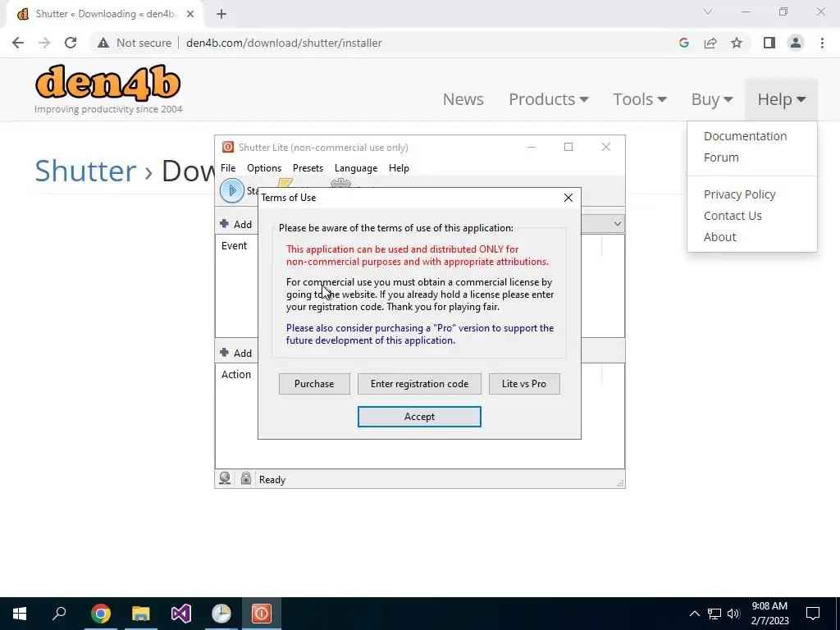Click the Add action plus button
The height and width of the screenshot is (630, 840).
click(235, 353)
